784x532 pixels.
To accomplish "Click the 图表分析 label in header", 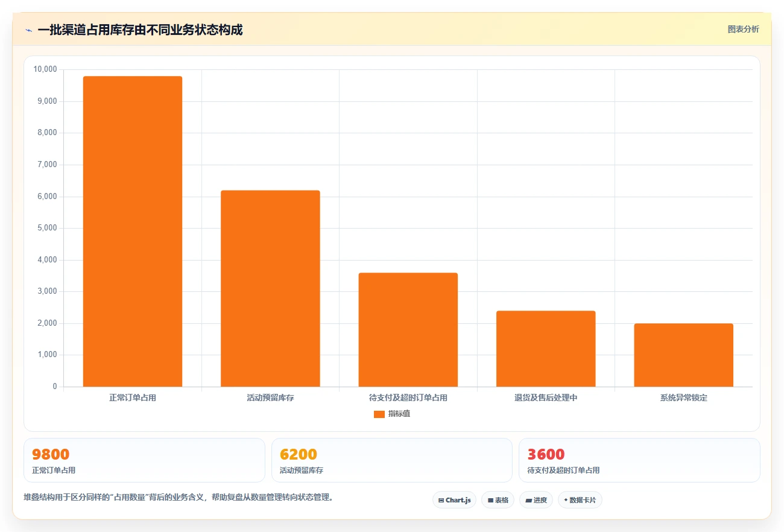I will 743,29.
